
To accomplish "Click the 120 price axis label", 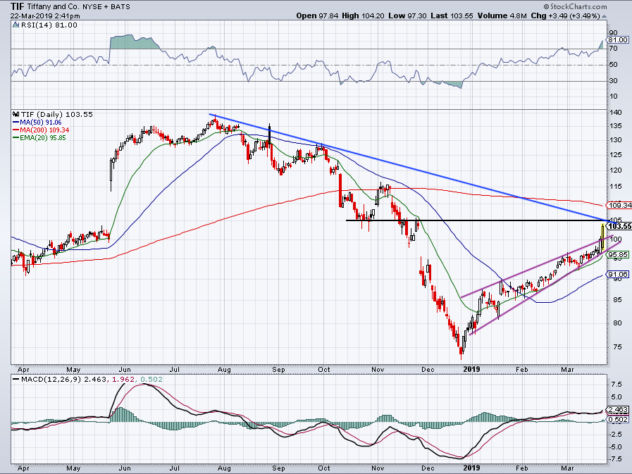I will (615, 170).
